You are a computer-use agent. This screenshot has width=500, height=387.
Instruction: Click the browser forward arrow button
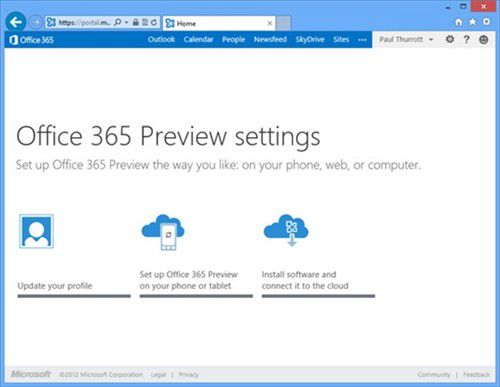[x=36, y=22]
